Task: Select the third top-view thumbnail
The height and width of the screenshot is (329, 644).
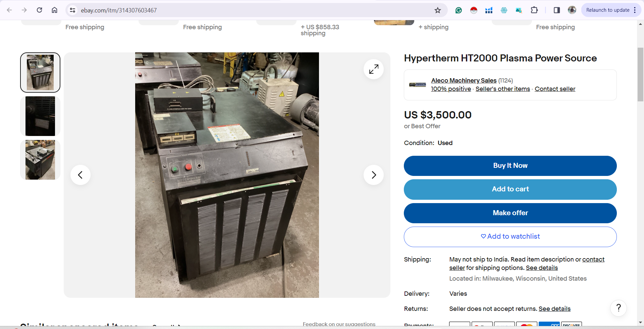Action: click(40, 160)
